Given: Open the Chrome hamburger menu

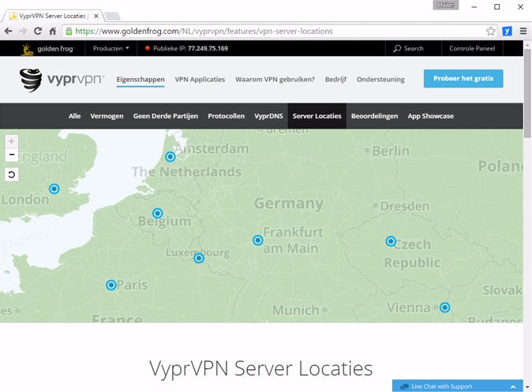Looking at the screenshot, I should tap(523, 32).
